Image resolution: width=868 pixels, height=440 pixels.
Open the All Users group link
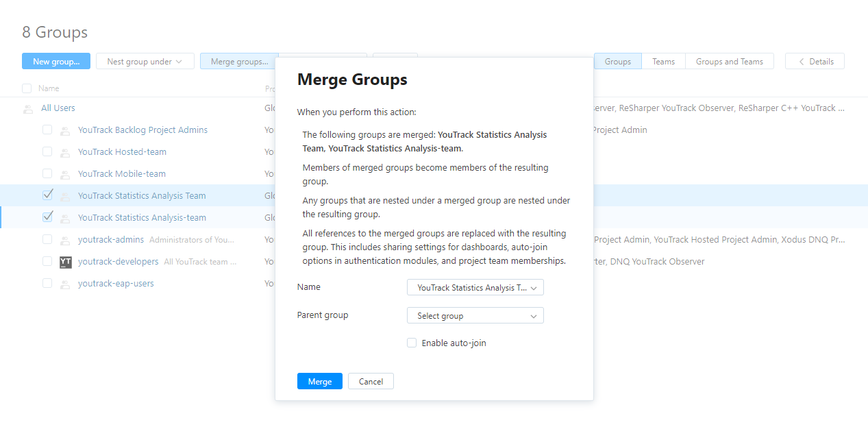58,108
